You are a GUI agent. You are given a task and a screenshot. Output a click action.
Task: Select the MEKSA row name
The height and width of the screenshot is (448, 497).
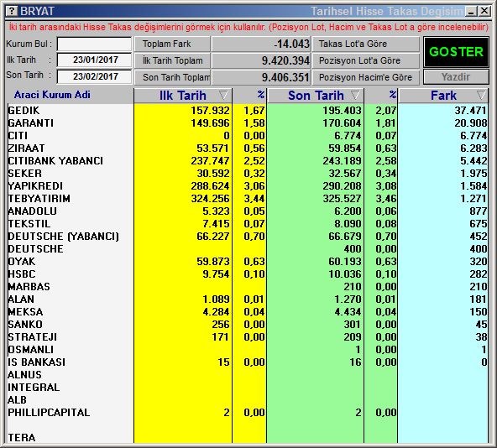25,312
